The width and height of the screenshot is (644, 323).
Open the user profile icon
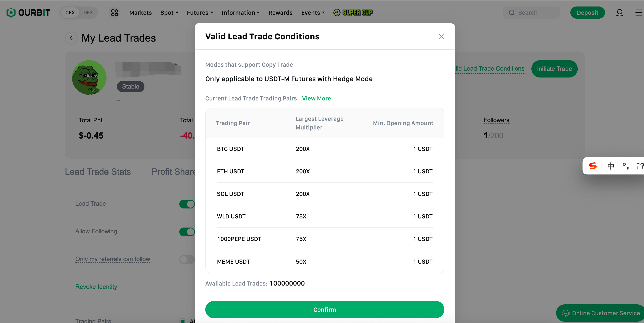(x=620, y=13)
